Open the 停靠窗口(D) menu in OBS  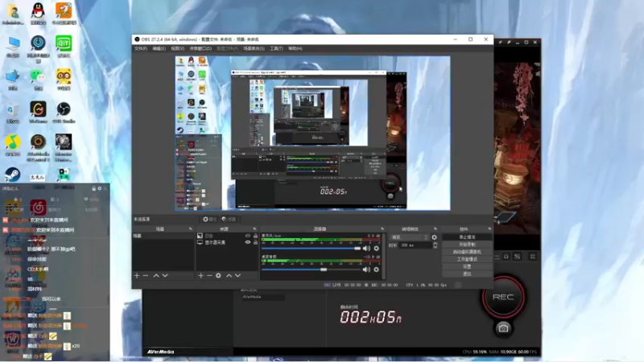pos(200,48)
